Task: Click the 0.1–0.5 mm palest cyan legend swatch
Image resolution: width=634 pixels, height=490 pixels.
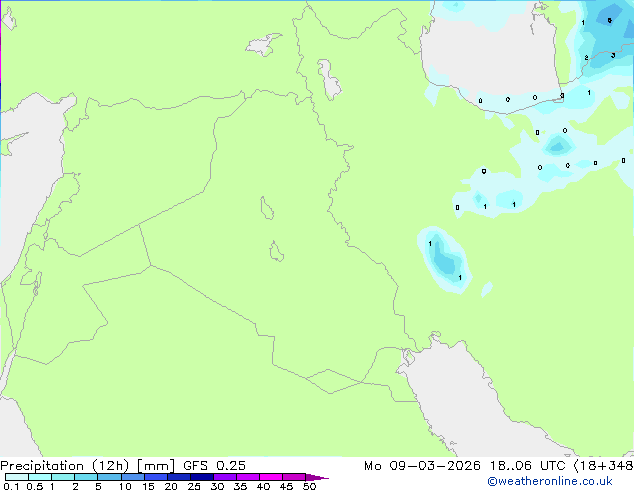Action: pos(17,477)
